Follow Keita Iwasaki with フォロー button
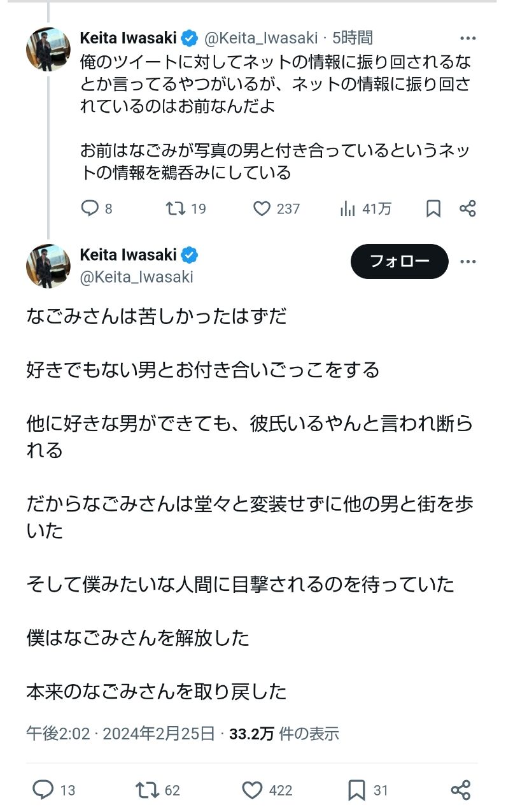The height and width of the screenshot is (812, 506). [x=400, y=261]
